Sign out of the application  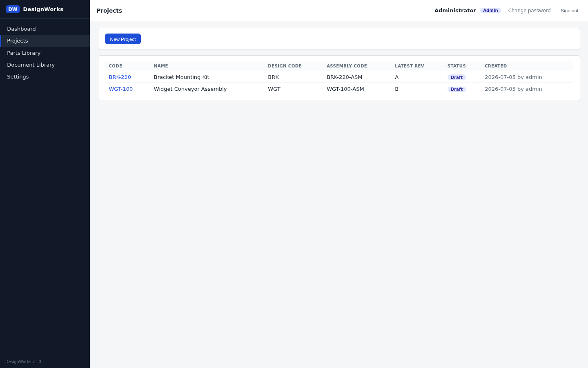(x=569, y=11)
